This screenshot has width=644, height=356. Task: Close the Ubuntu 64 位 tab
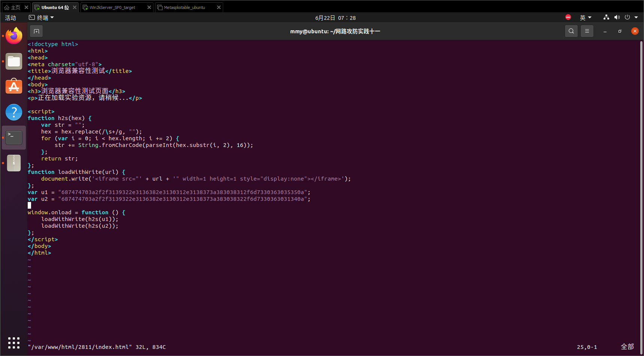click(75, 7)
